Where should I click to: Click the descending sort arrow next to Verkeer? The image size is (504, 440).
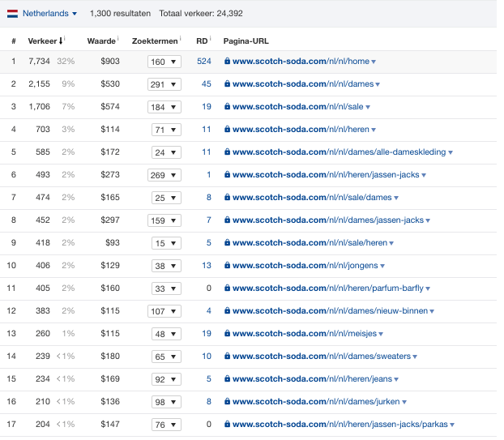tap(61, 41)
